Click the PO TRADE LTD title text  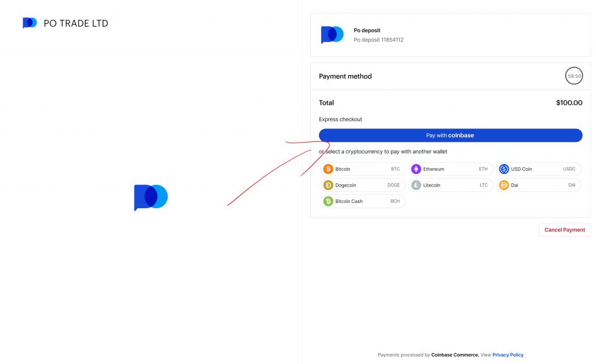(76, 23)
